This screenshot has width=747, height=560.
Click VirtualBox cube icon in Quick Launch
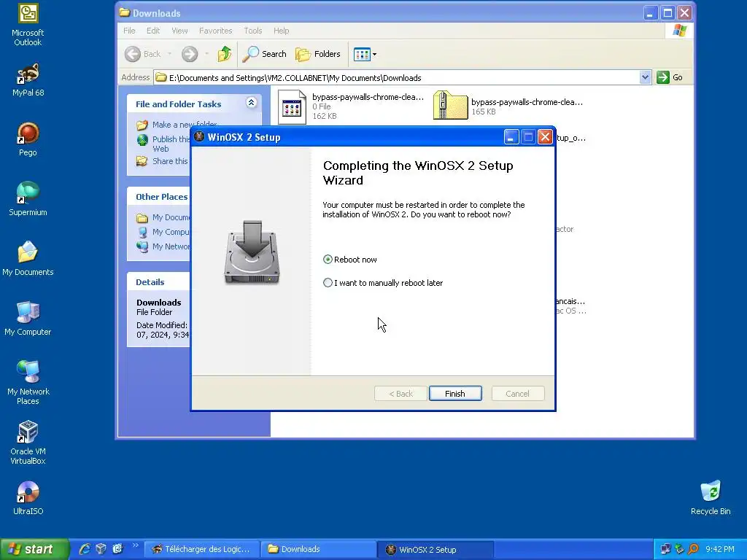click(x=101, y=549)
